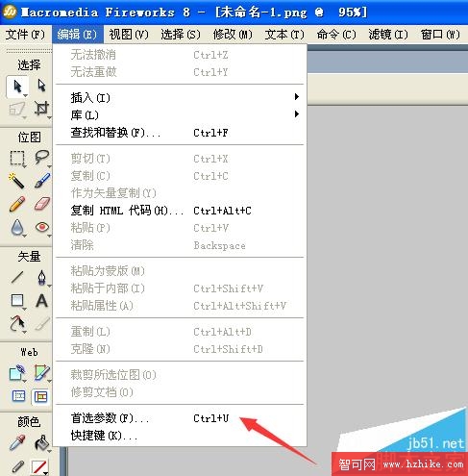Choose the Crop tool
Screen dimensions: 468x476
tap(41, 109)
